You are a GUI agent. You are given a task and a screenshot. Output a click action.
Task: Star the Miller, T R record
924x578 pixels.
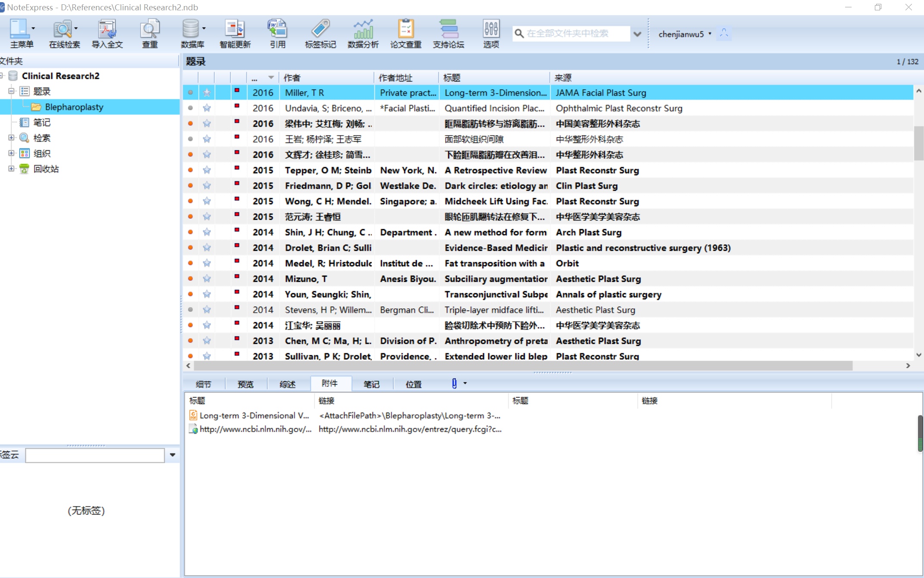(207, 93)
